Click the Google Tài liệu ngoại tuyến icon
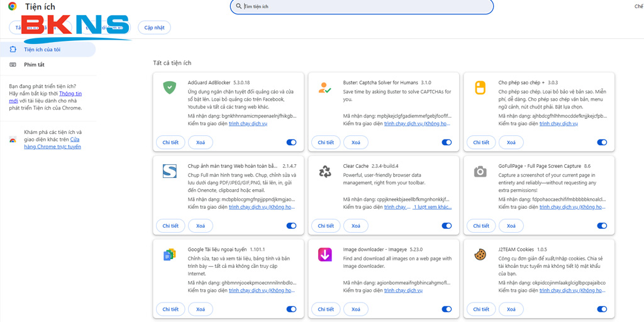Image resolution: width=644 pixels, height=322 pixels. 170,255
